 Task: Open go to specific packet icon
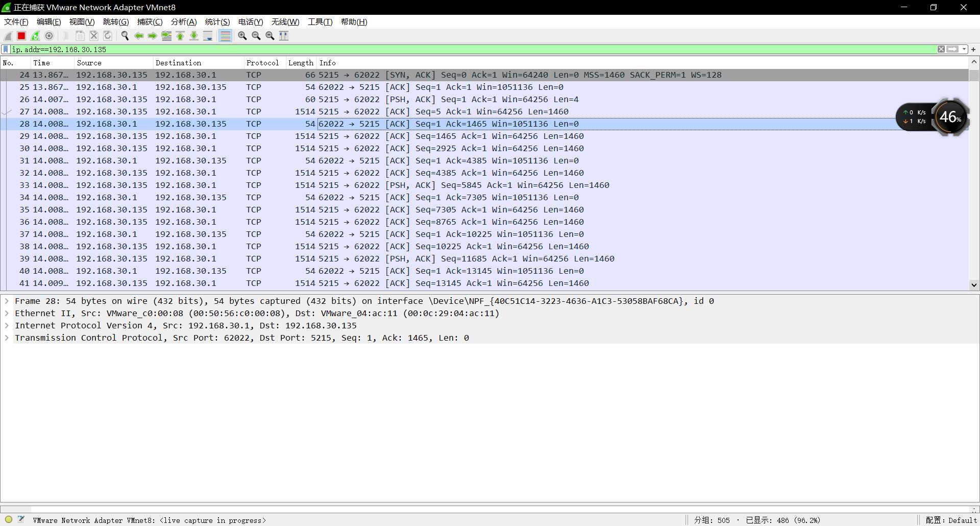click(x=166, y=36)
